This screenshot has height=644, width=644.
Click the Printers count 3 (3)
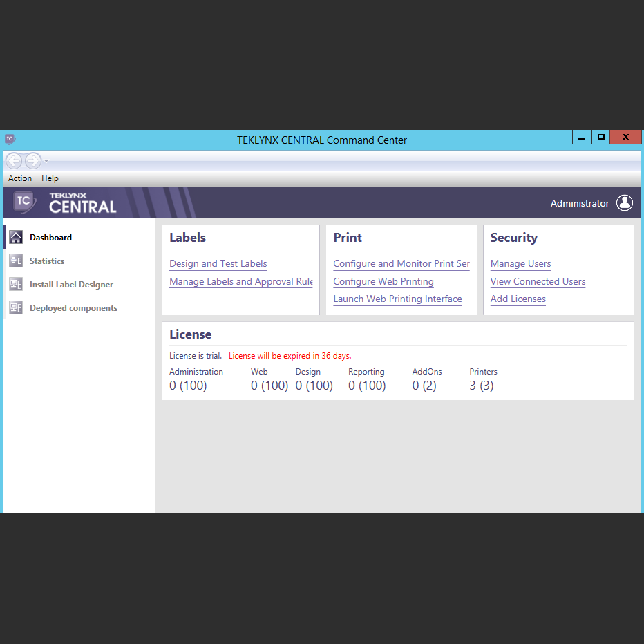(x=482, y=386)
